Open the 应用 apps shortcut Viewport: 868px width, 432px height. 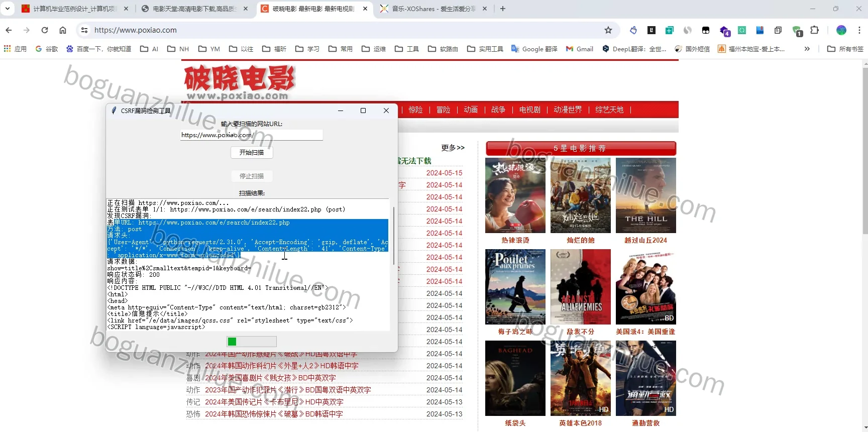click(x=15, y=49)
